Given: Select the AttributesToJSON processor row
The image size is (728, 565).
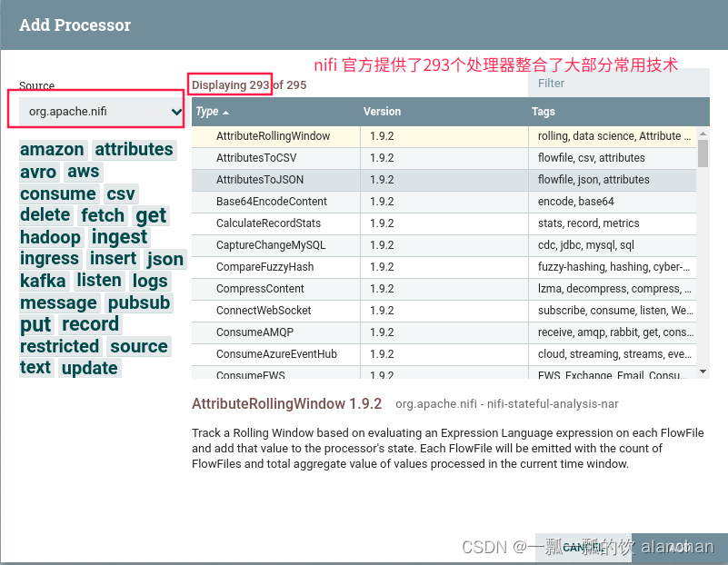Looking at the screenshot, I should point(444,180).
